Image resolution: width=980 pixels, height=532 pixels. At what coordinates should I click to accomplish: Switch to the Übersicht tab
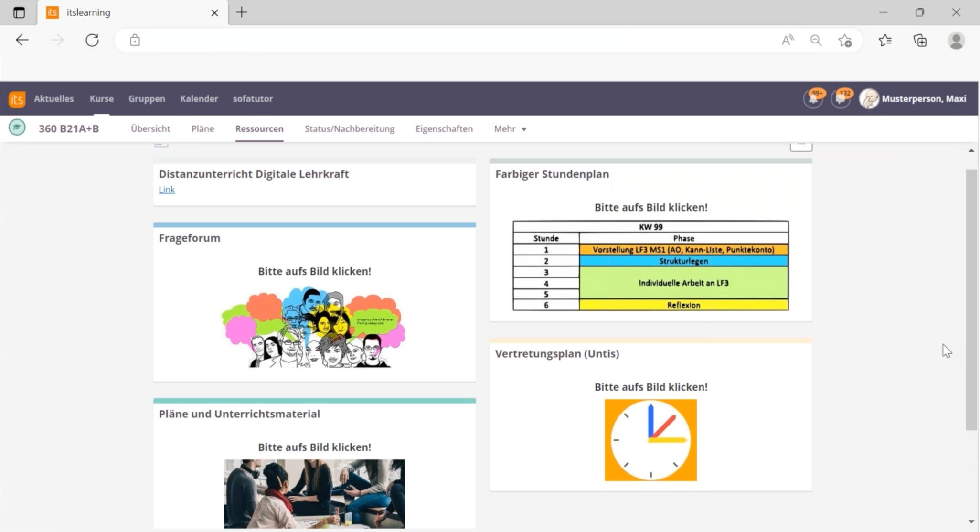(x=150, y=128)
